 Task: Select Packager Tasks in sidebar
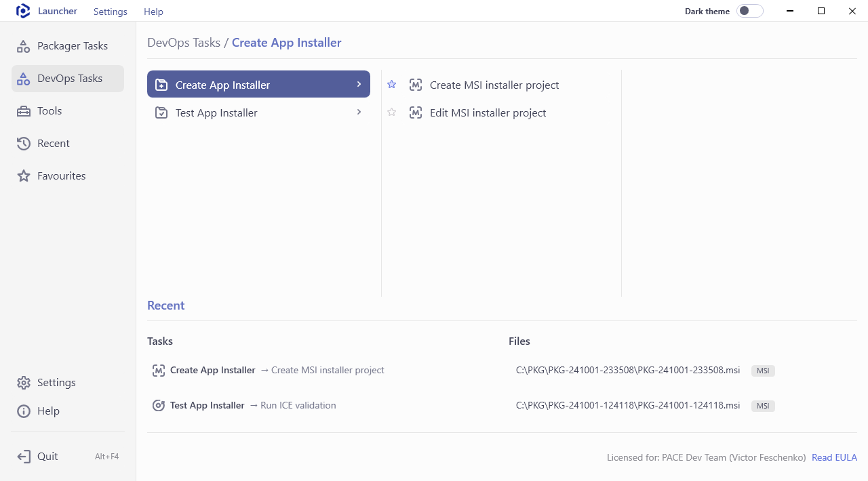[x=68, y=46]
